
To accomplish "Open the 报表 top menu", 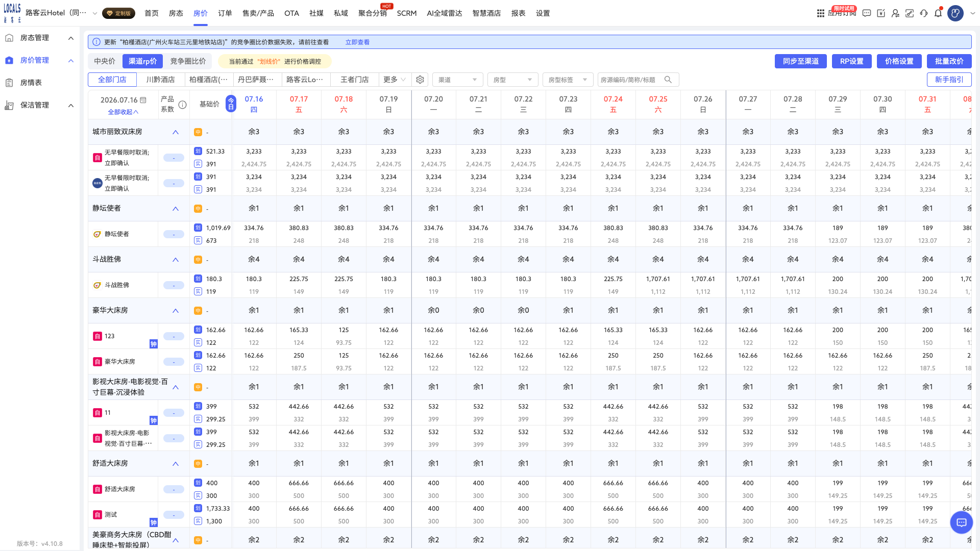I will [518, 13].
